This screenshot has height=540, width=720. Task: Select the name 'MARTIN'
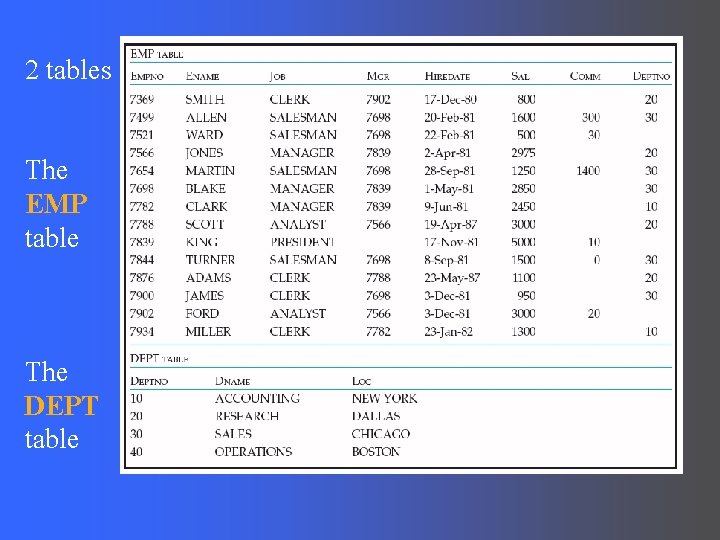pos(210,171)
